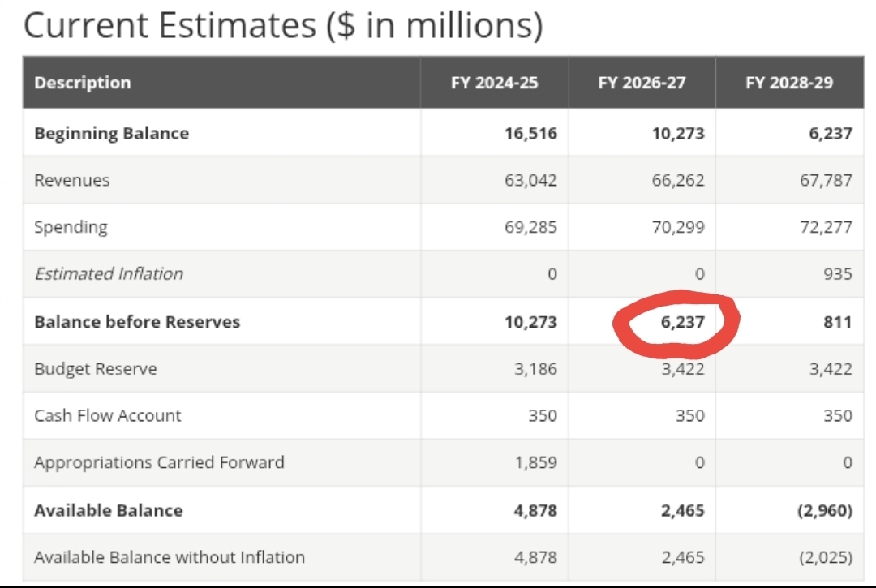Click the 72,277 spending value

click(826, 227)
